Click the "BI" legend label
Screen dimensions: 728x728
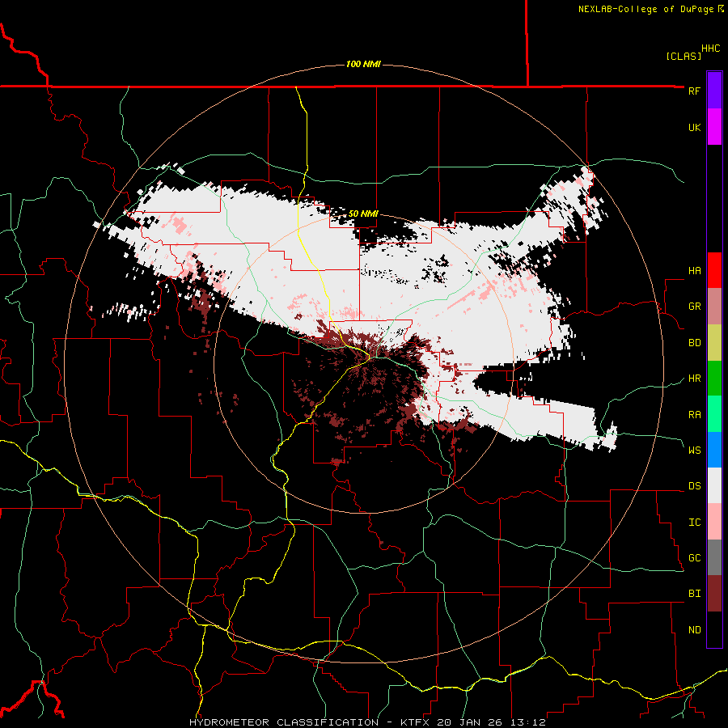[x=694, y=594]
